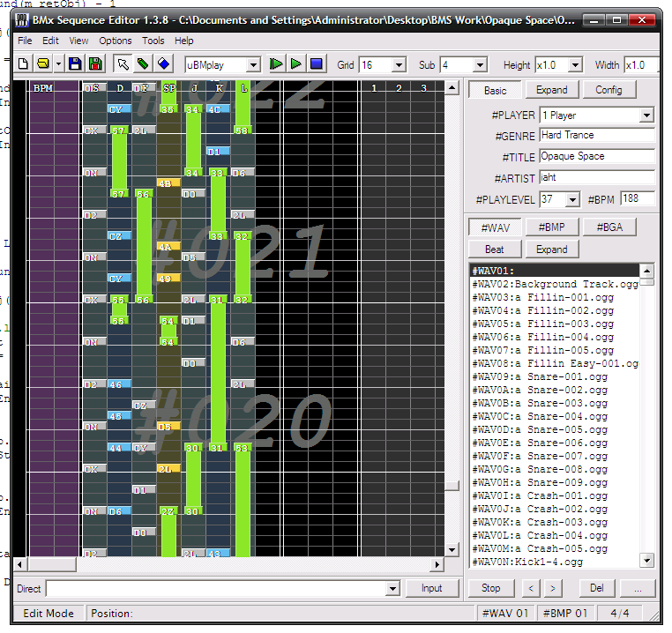Image resolution: width=672 pixels, height=633 pixels.
Task: Open the Help menu
Action: click(183, 41)
